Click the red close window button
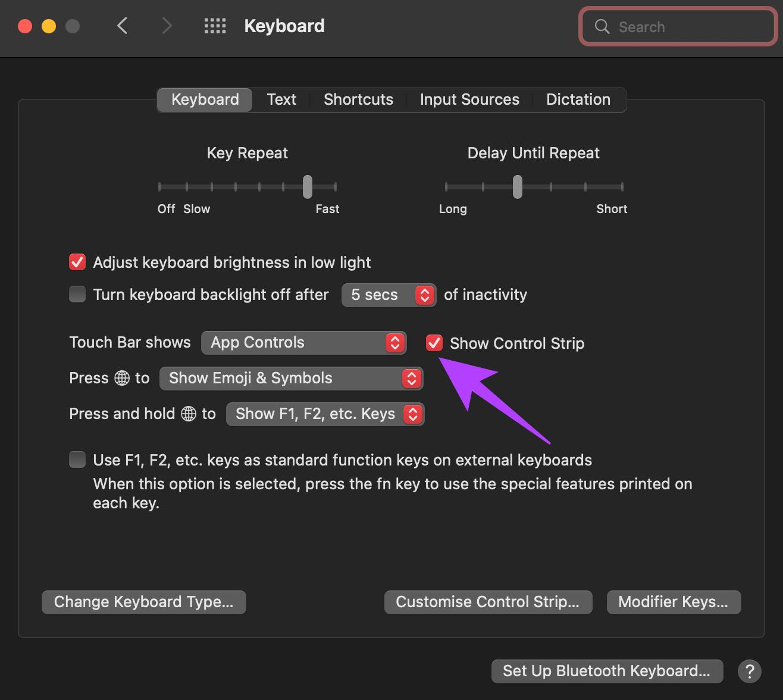Image resolution: width=783 pixels, height=700 pixels. point(25,26)
